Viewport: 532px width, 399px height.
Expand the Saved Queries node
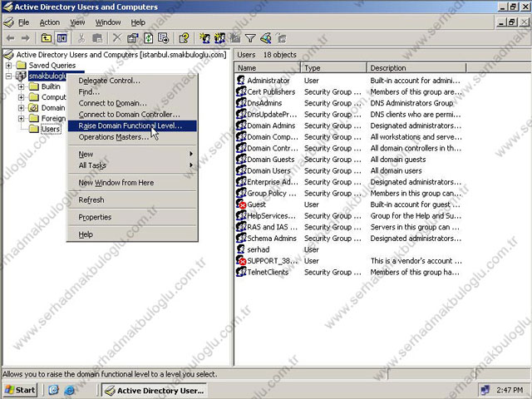(8, 65)
